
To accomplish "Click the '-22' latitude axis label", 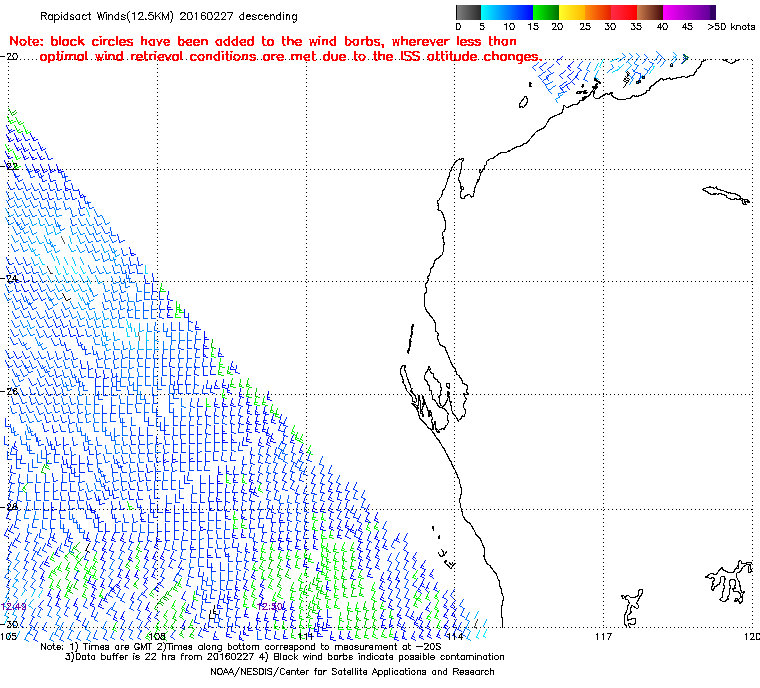I will click(9, 166).
